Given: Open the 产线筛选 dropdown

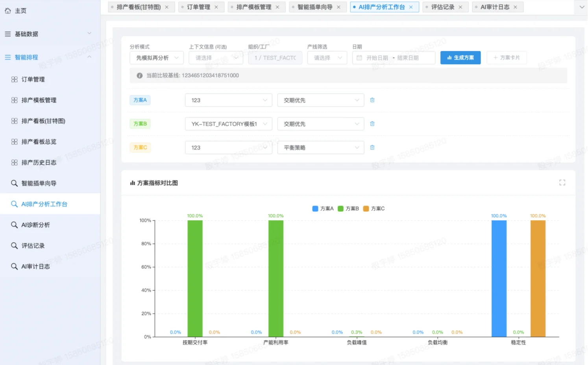Looking at the screenshot, I should click(327, 58).
